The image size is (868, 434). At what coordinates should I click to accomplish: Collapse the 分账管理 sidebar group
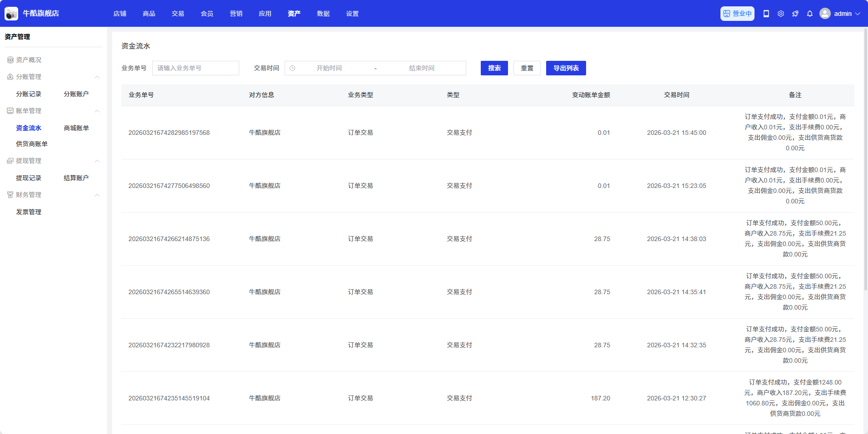click(x=97, y=77)
